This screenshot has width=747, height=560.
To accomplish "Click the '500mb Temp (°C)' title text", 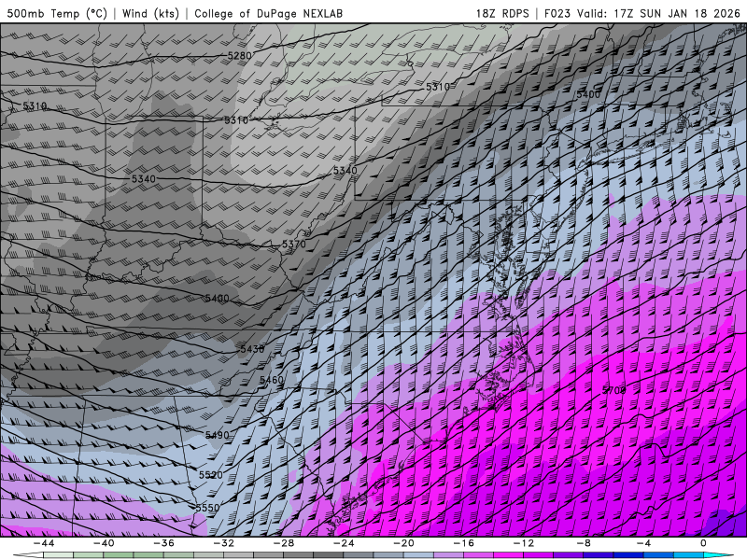I will point(57,13).
